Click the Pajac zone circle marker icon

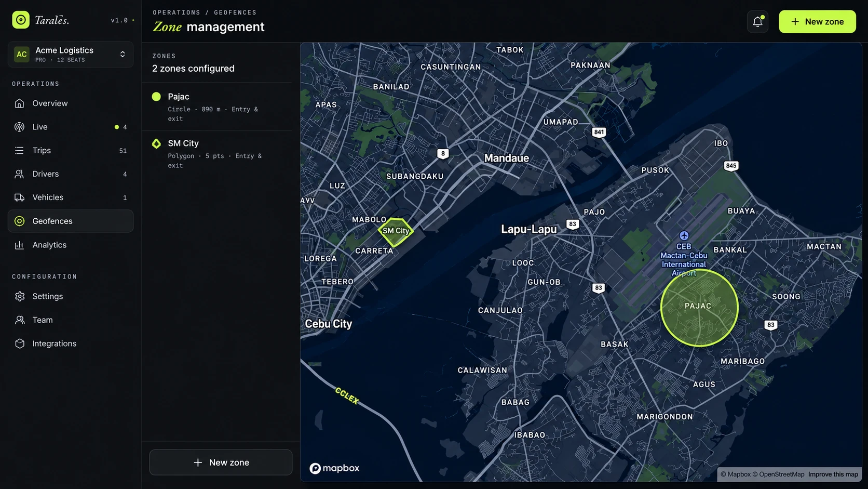(x=156, y=97)
